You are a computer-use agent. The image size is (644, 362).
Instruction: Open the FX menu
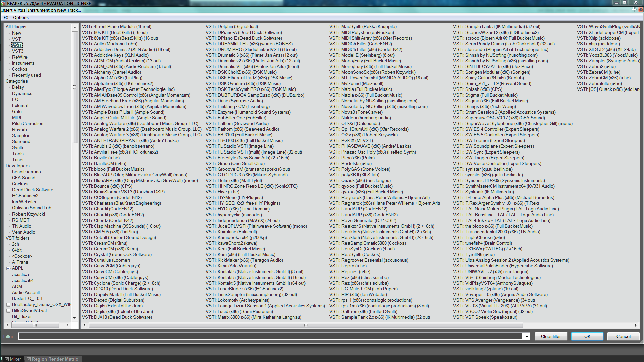6,17
